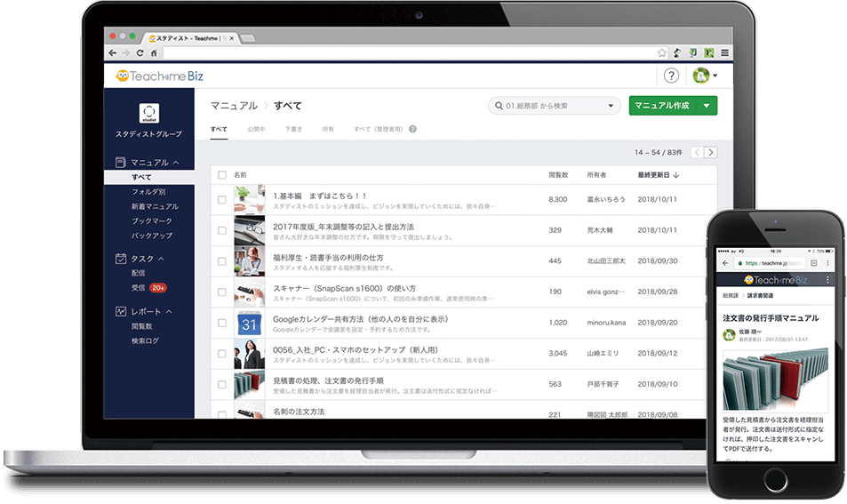Click the Teachme Biz logo on laptop
This screenshot has height=504, width=847.
(x=160, y=76)
